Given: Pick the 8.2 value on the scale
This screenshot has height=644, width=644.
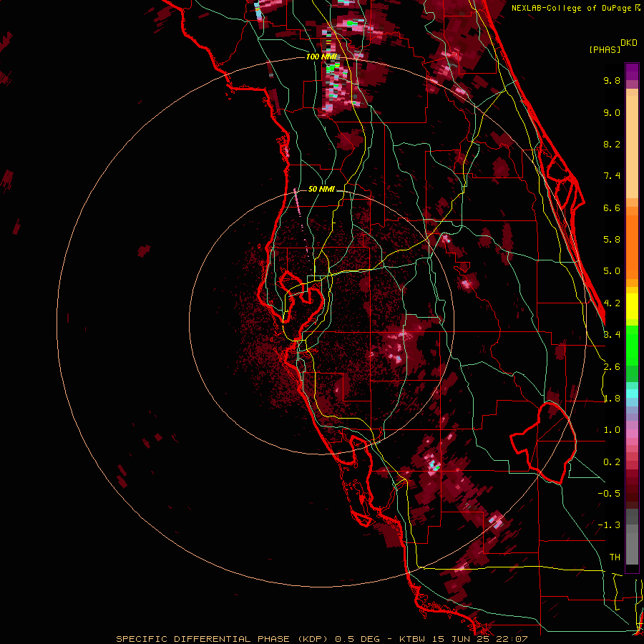Looking at the screenshot, I should point(612,144).
